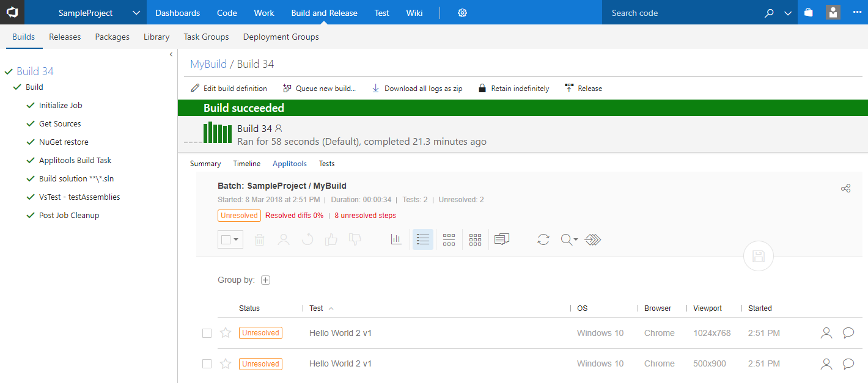
Task: Click the MyBuild breadcrumb link
Action: tap(208, 64)
